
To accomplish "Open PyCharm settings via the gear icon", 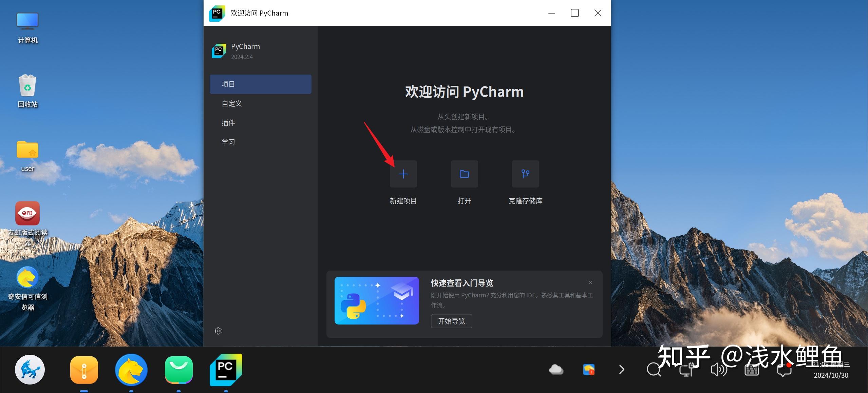I will point(218,331).
